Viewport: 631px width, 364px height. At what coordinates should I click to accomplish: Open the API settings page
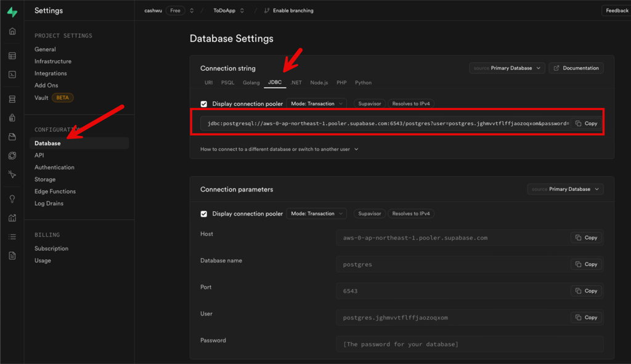pos(39,155)
